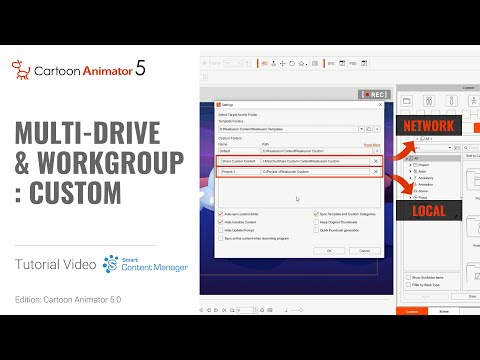Switch to the Scene tab at bottom

coord(444,312)
